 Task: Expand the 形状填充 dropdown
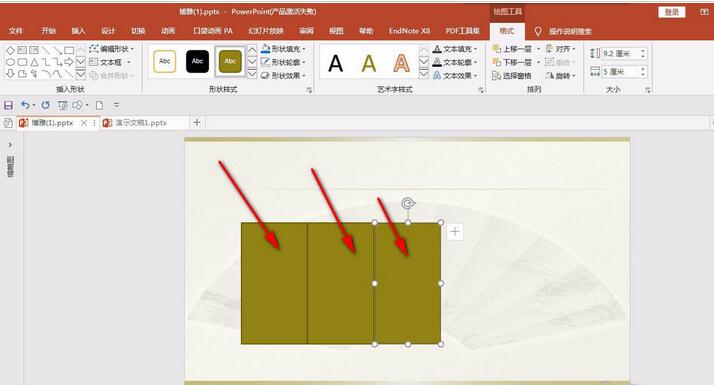[x=304, y=49]
